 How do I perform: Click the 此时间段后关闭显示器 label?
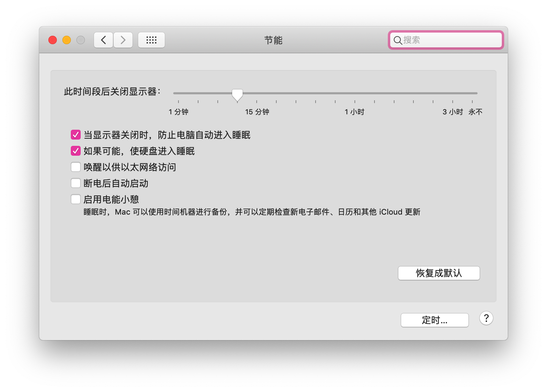coord(112,92)
